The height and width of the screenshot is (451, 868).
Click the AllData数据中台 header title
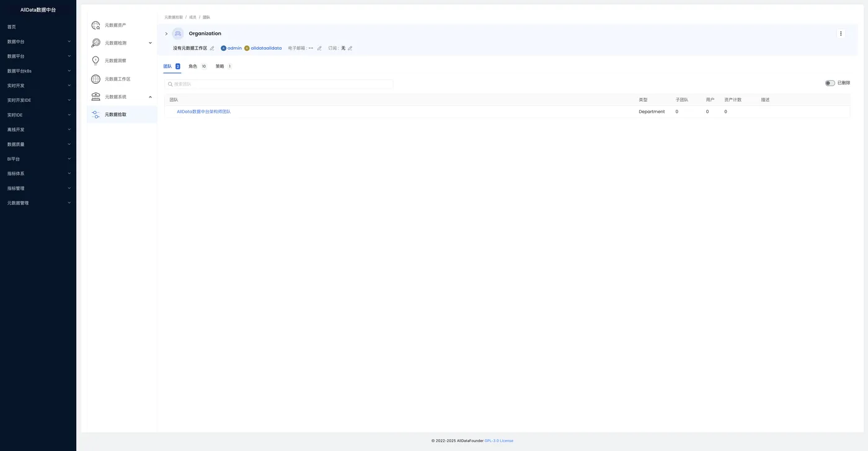38,10
